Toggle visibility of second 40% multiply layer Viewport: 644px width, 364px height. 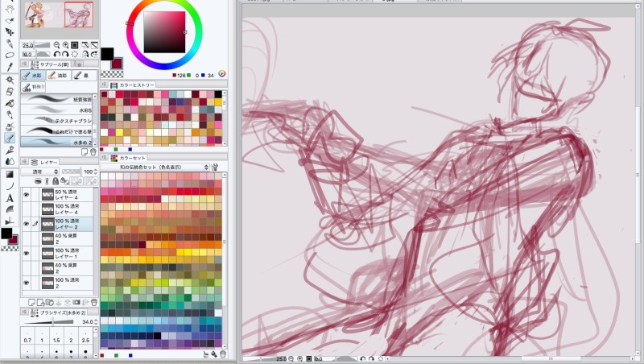(x=27, y=268)
